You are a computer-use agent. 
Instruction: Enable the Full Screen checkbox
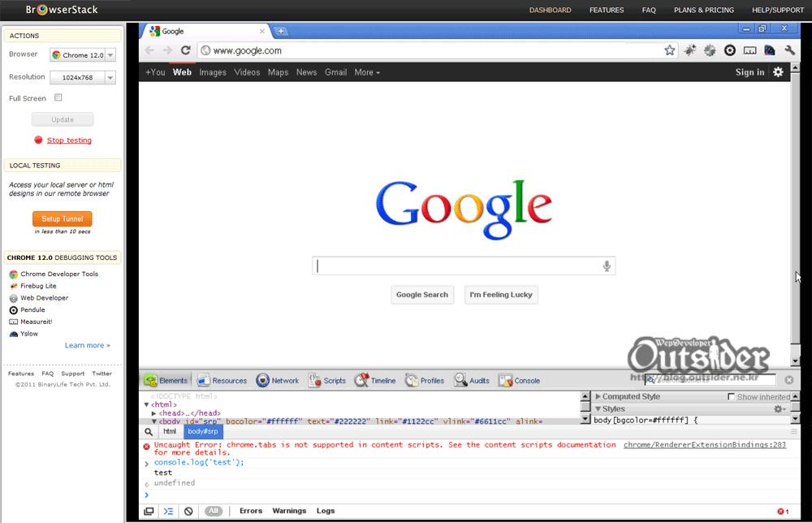point(58,97)
